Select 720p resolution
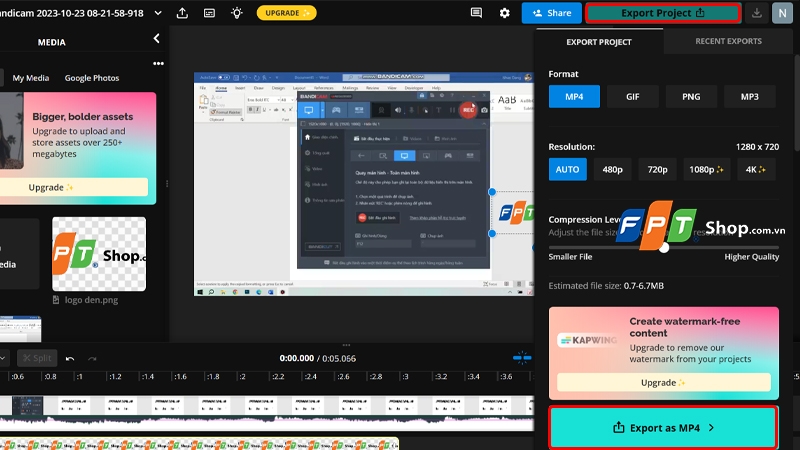Viewport: 800px width, 450px height. click(x=658, y=169)
